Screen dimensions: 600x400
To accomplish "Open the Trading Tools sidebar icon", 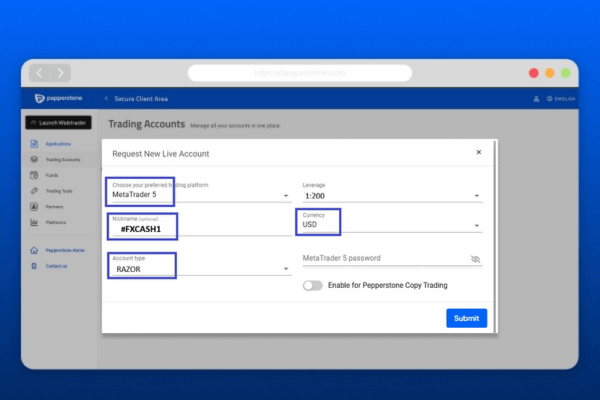I will pos(34,190).
